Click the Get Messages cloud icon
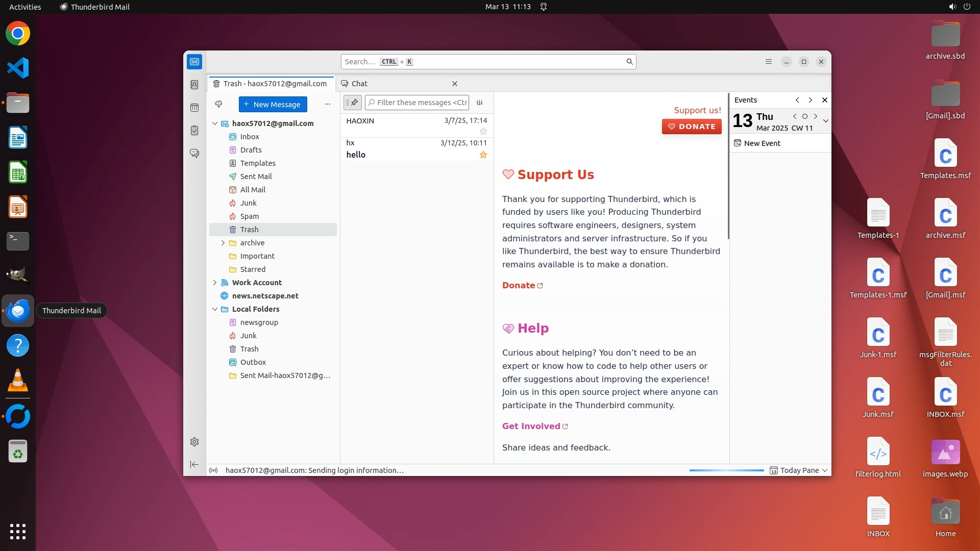Viewport: 980px width, 551px height. pos(218,104)
